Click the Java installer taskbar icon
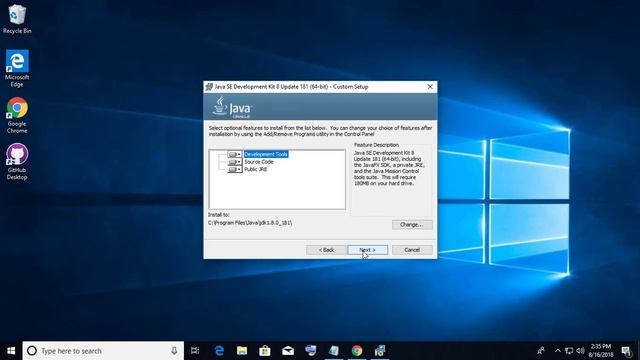This screenshot has height=360, width=640. click(x=380, y=351)
